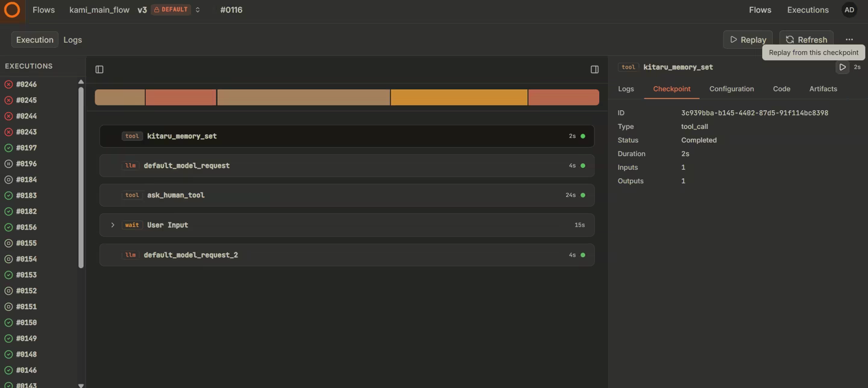The width and height of the screenshot is (868, 388).
Task: Click the stopped status icon for #0184
Action: point(8,180)
